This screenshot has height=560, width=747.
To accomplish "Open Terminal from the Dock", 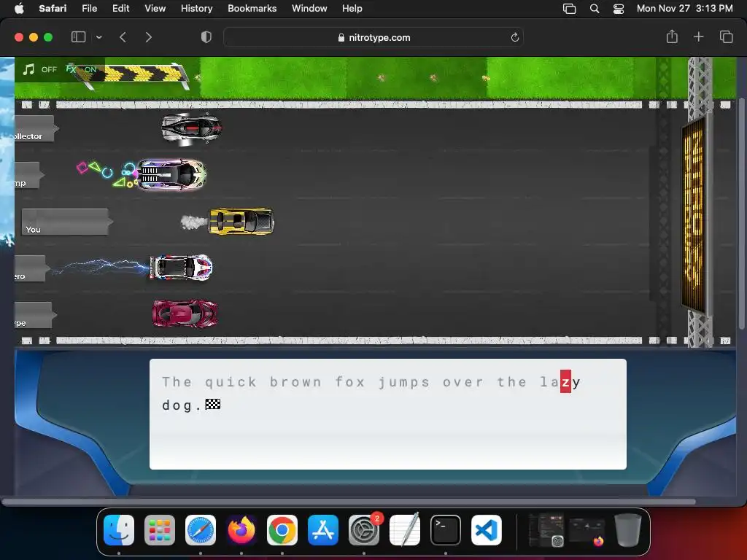I will coord(446,530).
